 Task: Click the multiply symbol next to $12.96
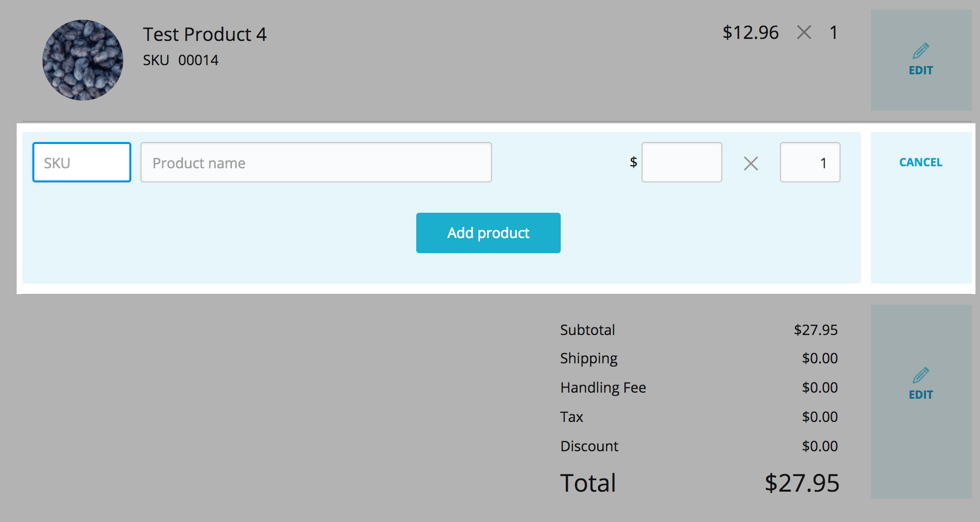click(804, 33)
